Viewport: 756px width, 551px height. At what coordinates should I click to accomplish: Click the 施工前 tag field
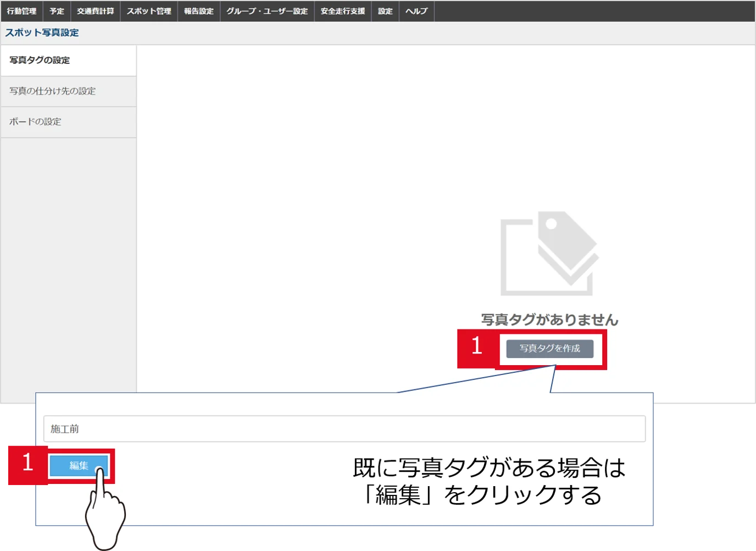point(344,429)
